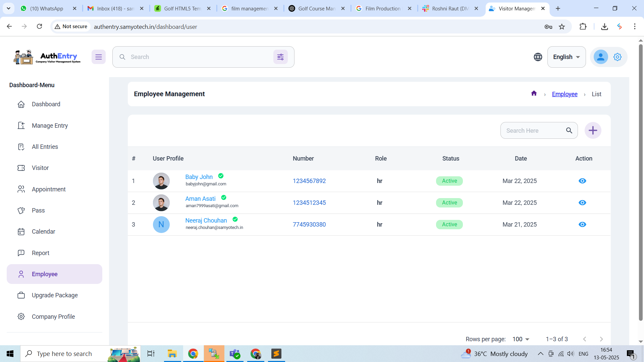Select the Visitor menu icon
The width and height of the screenshot is (644, 362).
(x=21, y=168)
